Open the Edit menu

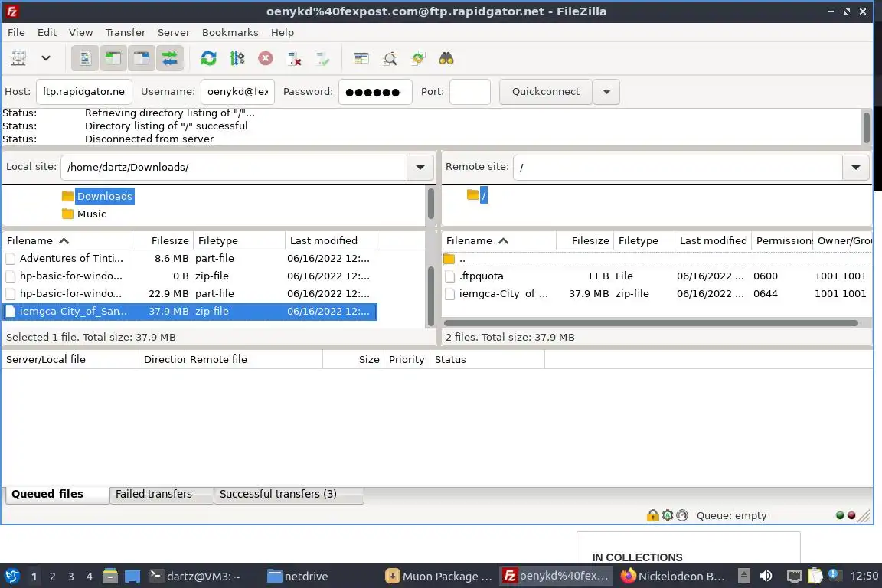tap(47, 32)
